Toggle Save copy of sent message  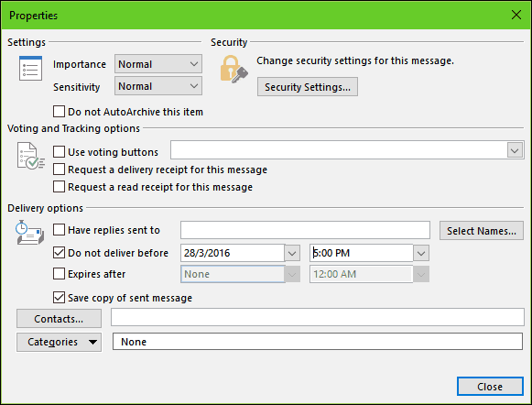(x=59, y=298)
